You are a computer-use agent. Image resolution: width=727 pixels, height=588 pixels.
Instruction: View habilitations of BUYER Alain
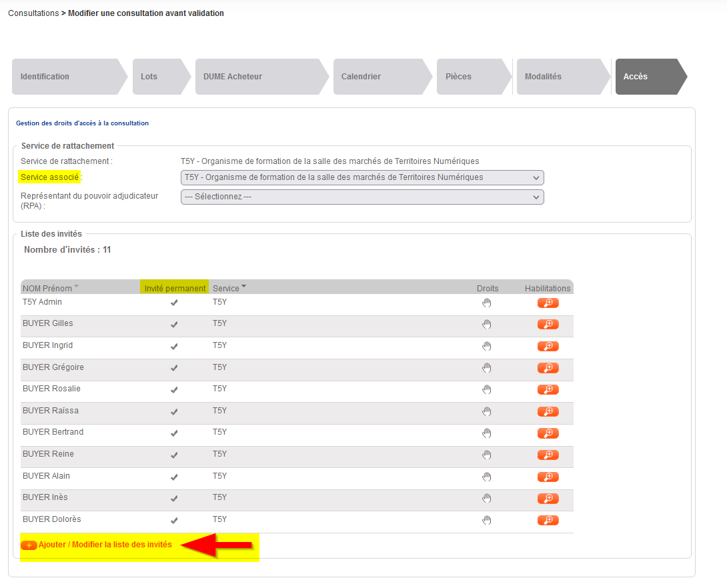point(548,477)
